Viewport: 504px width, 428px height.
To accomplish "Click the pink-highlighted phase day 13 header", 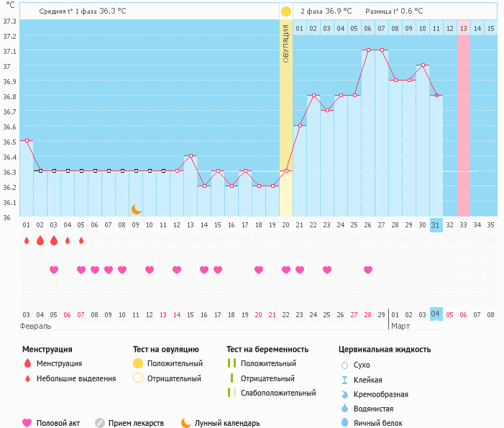I will click(x=463, y=28).
